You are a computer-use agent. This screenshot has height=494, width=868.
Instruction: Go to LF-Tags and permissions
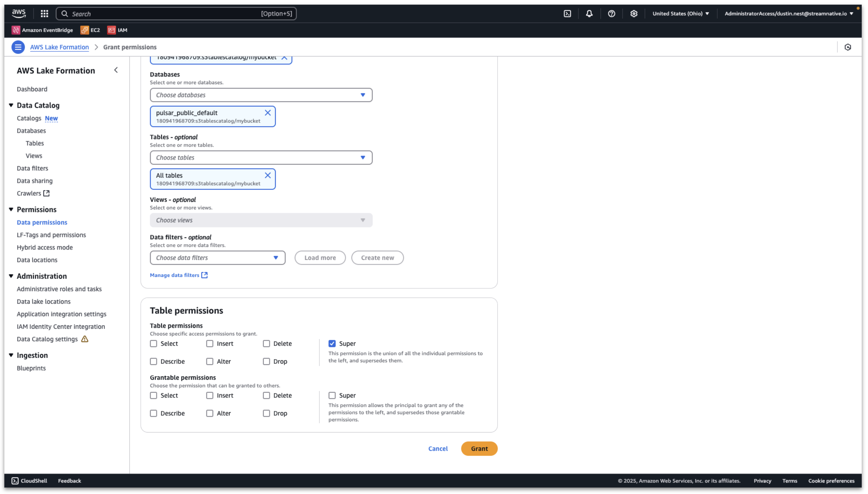pyautogui.click(x=51, y=235)
